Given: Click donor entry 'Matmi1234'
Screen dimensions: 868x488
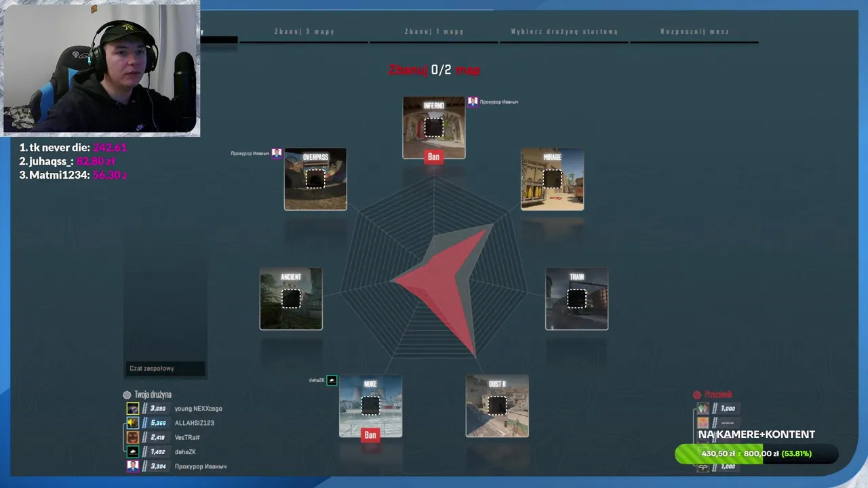Looking at the screenshot, I should pyautogui.click(x=73, y=175).
